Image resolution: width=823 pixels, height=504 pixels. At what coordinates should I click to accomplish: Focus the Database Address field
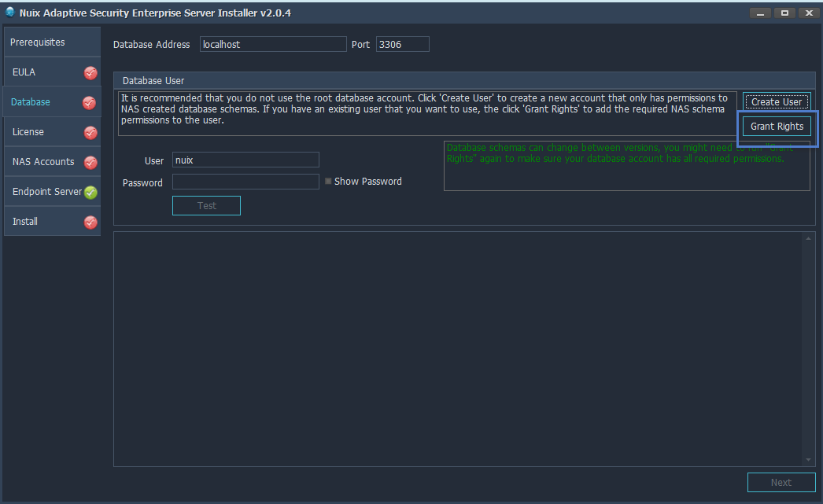(x=273, y=44)
